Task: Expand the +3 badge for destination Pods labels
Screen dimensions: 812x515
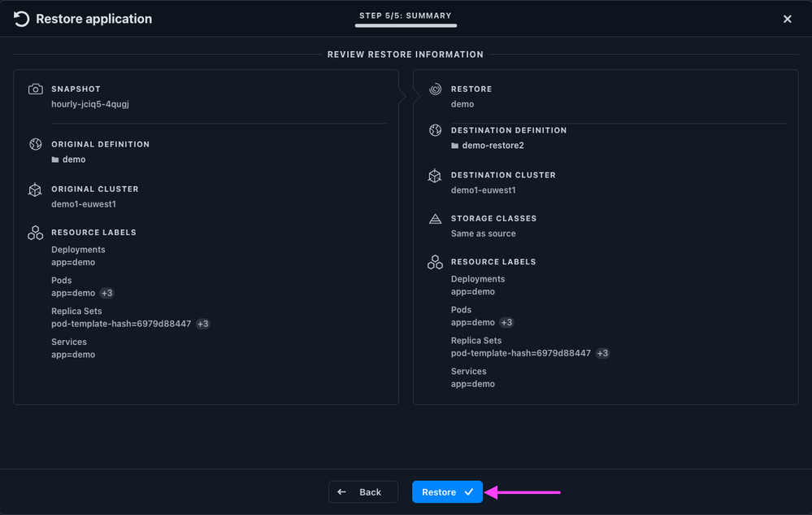Action: click(x=506, y=322)
